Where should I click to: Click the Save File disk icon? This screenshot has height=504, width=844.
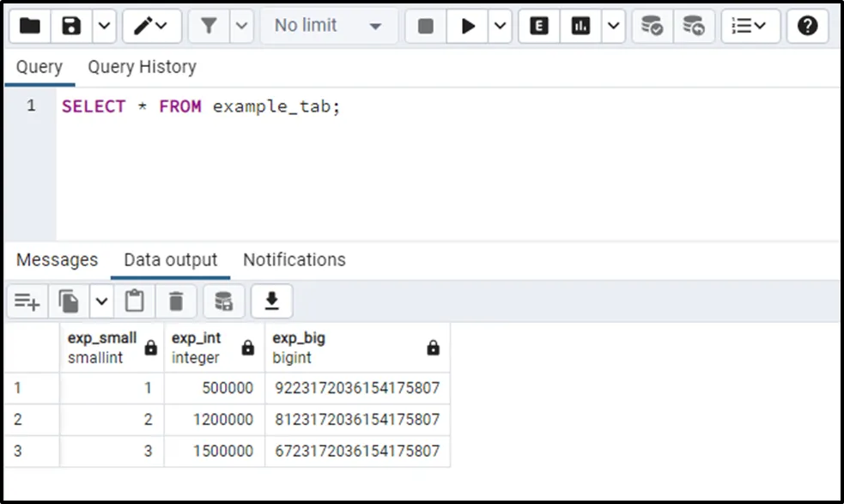pos(72,26)
